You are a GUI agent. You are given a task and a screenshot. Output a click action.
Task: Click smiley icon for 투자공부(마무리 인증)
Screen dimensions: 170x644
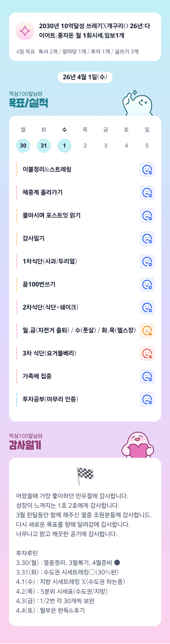click(x=147, y=400)
